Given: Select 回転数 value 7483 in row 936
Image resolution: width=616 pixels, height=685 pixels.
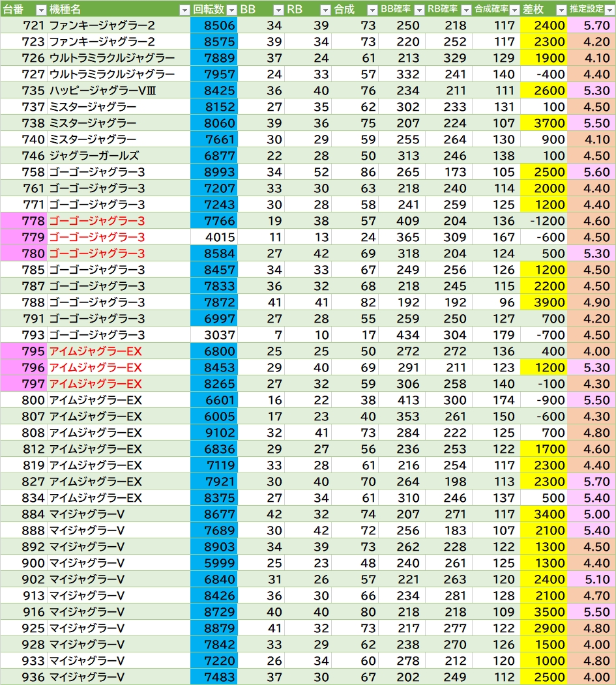Looking at the screenshot, I should click(214, 677).
